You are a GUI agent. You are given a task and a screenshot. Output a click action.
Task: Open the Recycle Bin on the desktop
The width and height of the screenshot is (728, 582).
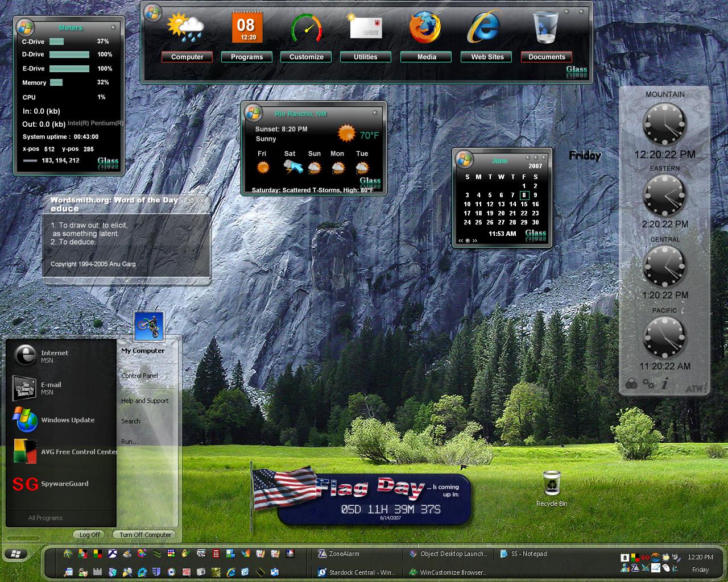(x=551, y=483)
